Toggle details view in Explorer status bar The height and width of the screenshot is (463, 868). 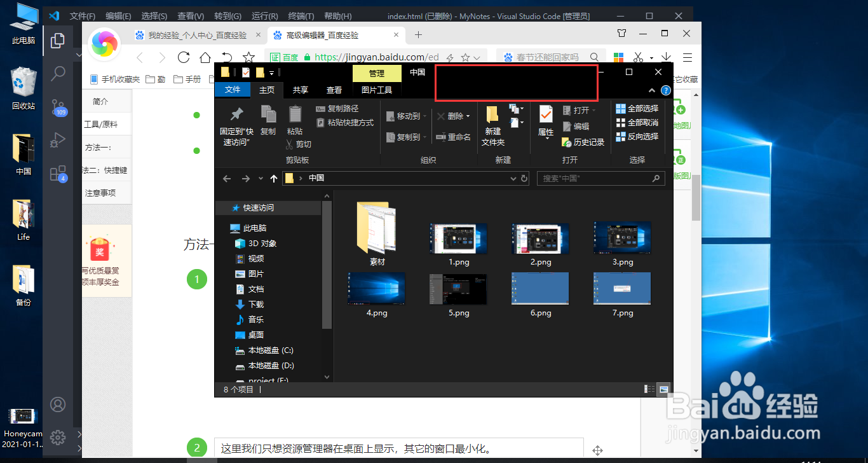coord(649,389)
